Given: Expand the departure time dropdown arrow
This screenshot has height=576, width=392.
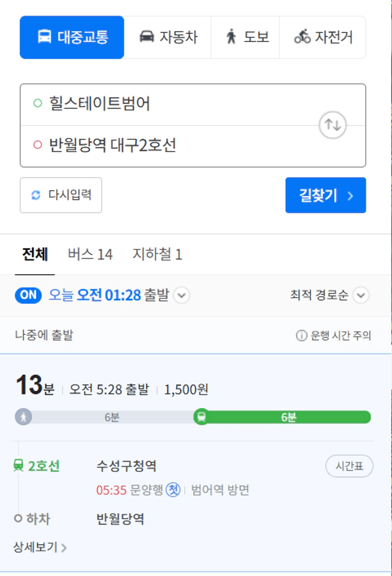Looking at the screenshot, I should click(x=182, y=296).
